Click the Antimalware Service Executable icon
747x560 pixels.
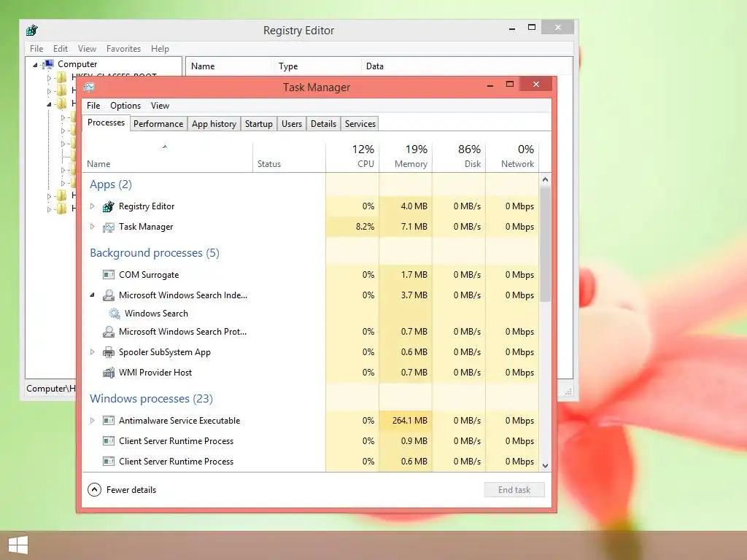pyautogui.click(x=109, y=421)
